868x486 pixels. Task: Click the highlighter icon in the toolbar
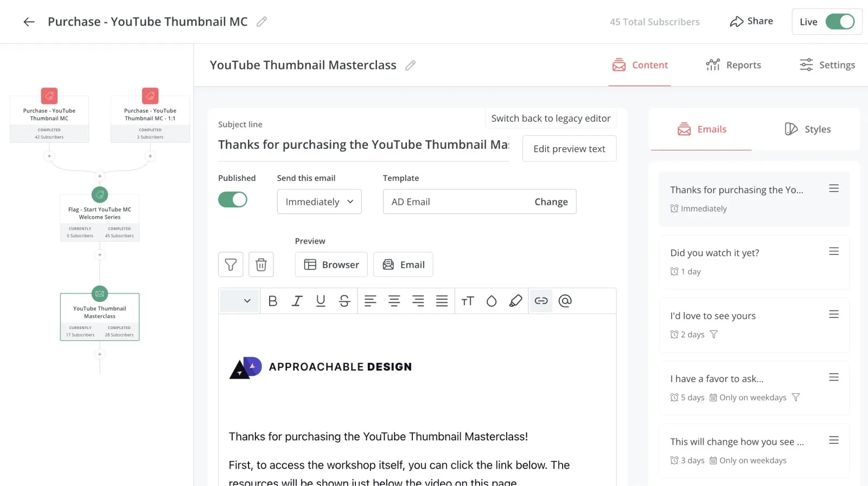[515, 301]
